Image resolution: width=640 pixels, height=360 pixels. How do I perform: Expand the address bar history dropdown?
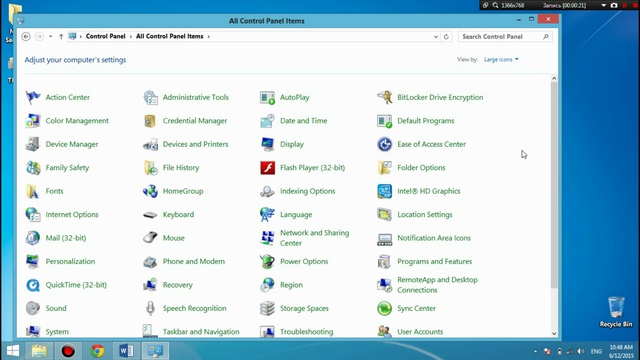pos(436,37)
